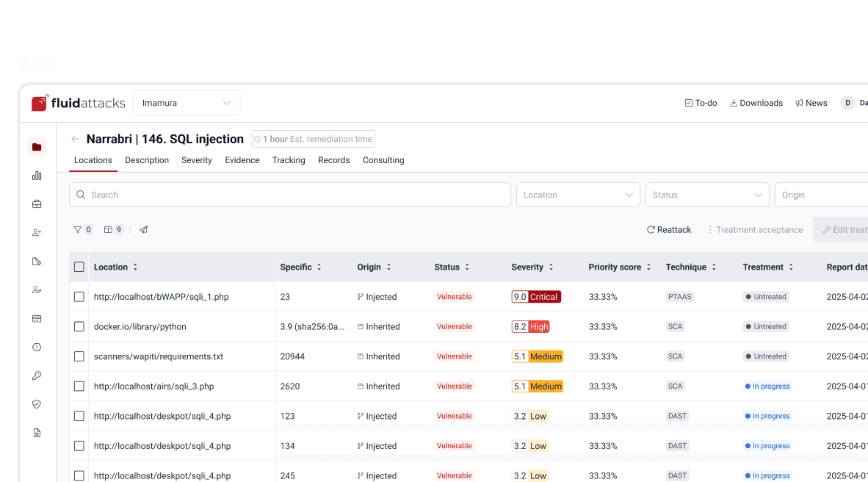Toggle the select-all header checkbox
The width and height of the screenshot is (868, 482).
(79, 267)
